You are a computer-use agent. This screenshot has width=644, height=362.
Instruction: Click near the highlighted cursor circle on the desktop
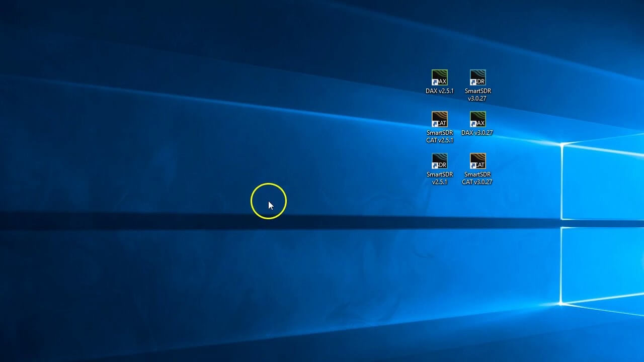coord(269,201)
